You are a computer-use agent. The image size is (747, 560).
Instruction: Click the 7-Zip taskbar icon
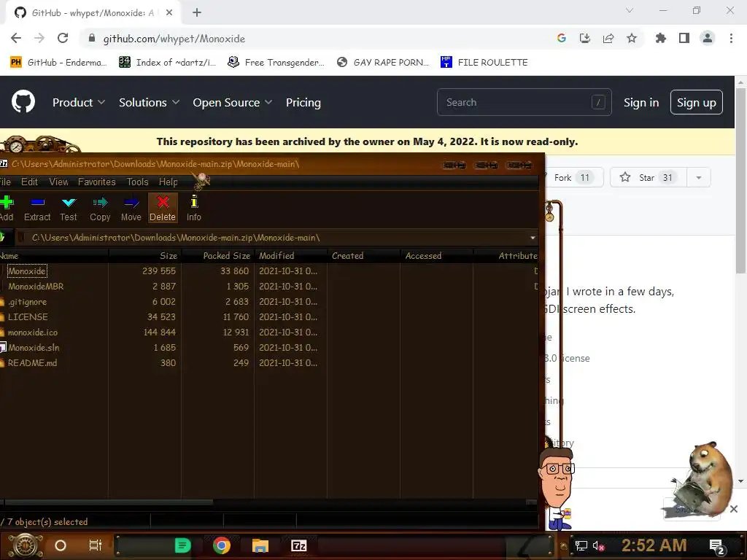click(x=298, y=545)
